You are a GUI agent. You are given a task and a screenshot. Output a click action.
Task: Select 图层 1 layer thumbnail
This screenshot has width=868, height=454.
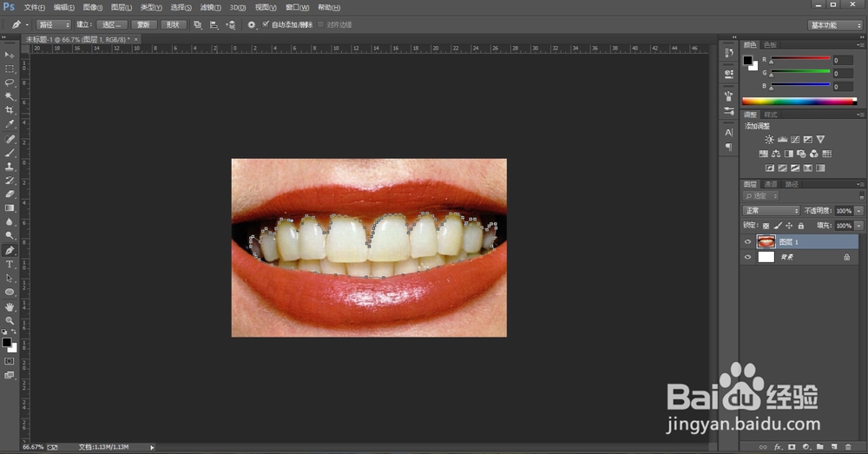[x=766, y=242]
